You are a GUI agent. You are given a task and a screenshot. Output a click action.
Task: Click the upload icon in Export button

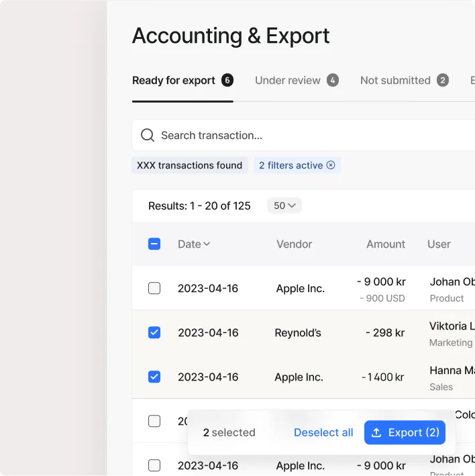click(x=376, y=432)
